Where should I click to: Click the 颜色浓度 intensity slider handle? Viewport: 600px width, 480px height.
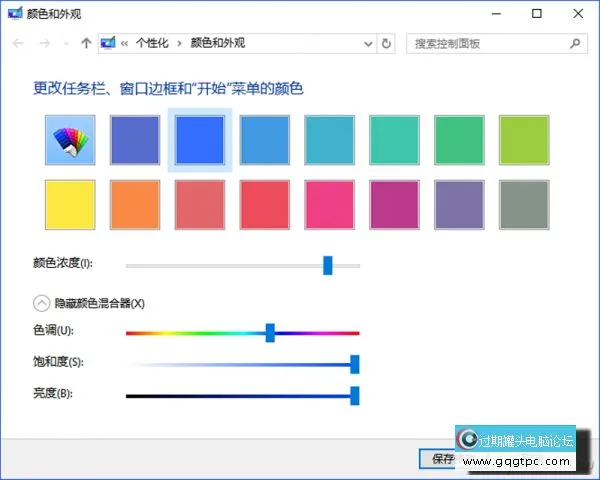[328, 266]
